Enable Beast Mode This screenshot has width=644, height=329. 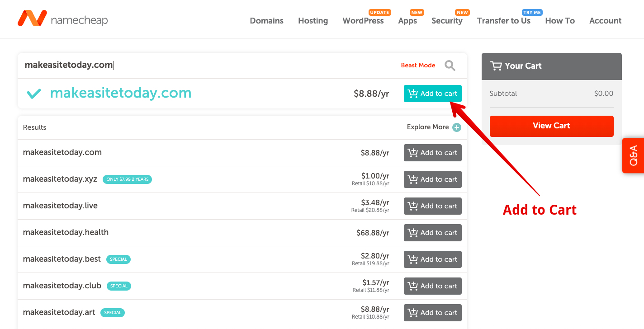coord(418,66)
